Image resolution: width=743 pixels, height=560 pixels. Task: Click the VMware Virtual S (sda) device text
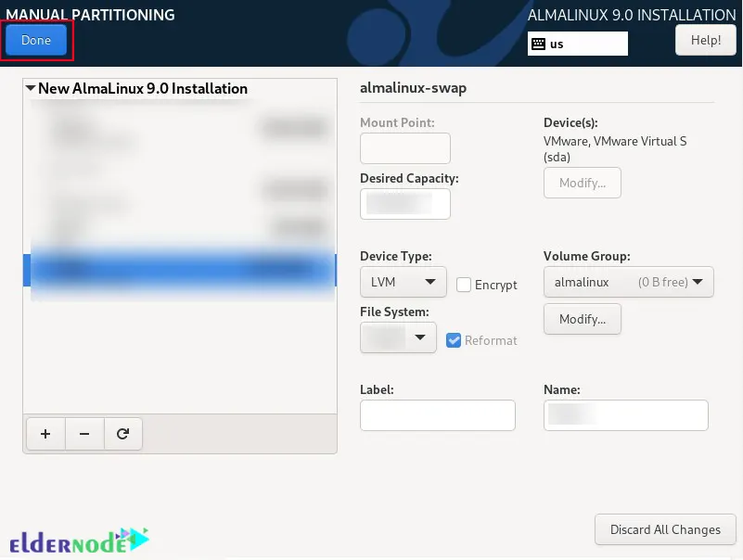(615, 148)
